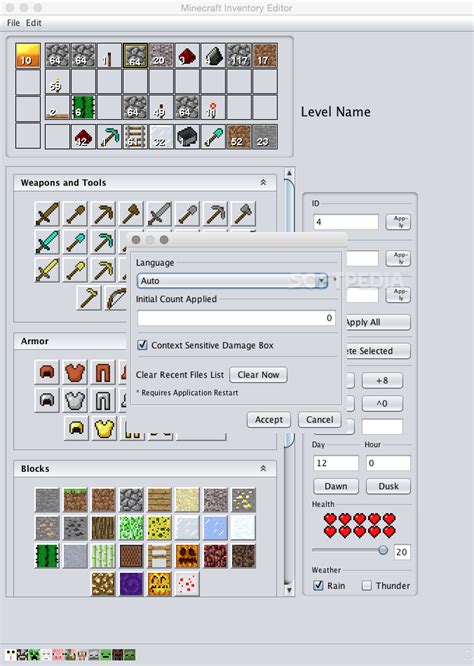Pick the iron chestplate icon

[75, 400]
